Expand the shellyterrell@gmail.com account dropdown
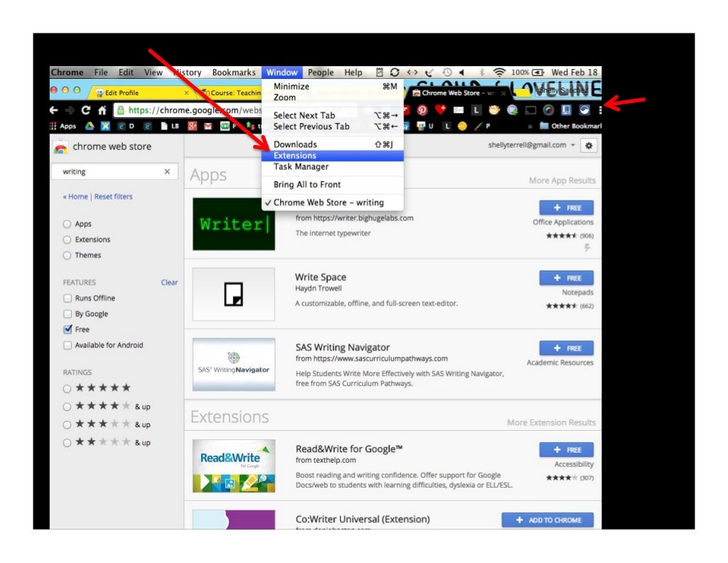Viewport: 728px width, 563px height. [x=531, y=145]
